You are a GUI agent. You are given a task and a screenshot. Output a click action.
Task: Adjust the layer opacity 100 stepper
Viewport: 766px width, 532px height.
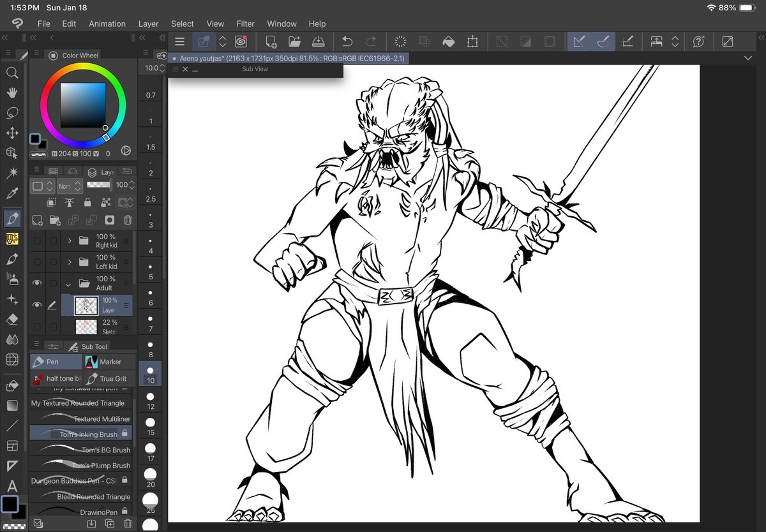(x=132, y=186)
